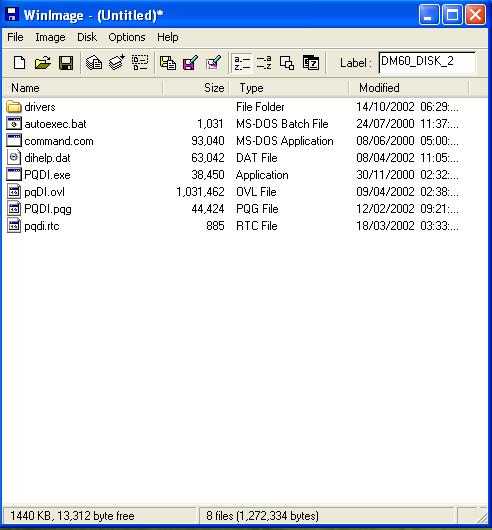The image size is (492, 530).
Task: Maximize the WinImage window
Action: [452, 15]
